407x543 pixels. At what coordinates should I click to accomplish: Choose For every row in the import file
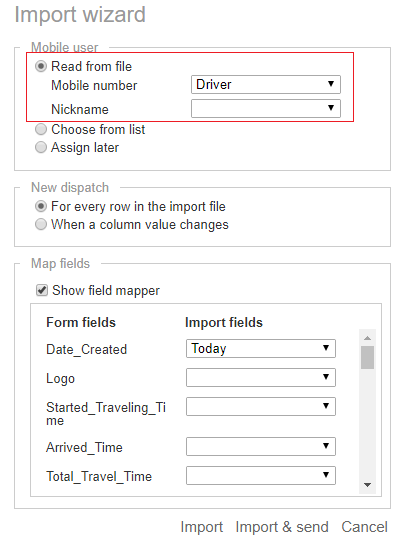click(41, 206)
